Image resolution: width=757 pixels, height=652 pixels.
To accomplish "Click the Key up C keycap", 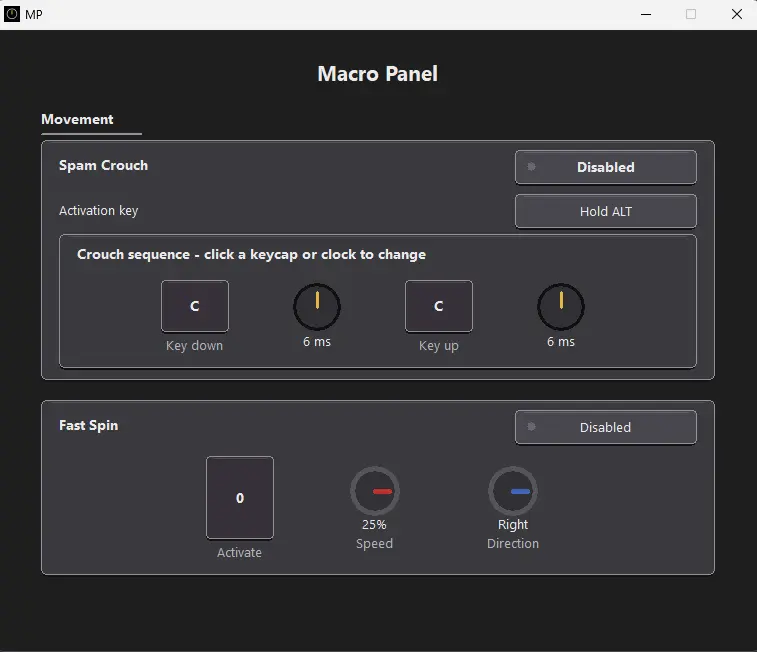I will point(438,306).
